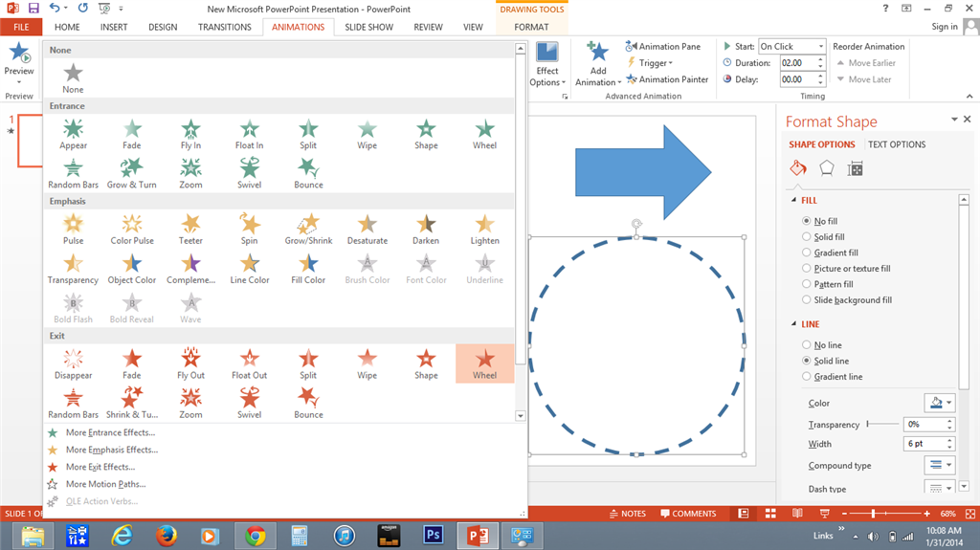
Task: Select the Gradient line option
Action: tap(806, 377)
